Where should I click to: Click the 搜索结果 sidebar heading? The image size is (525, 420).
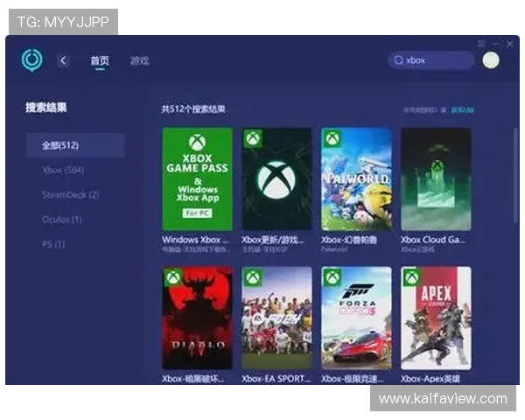tap(46, 108)
